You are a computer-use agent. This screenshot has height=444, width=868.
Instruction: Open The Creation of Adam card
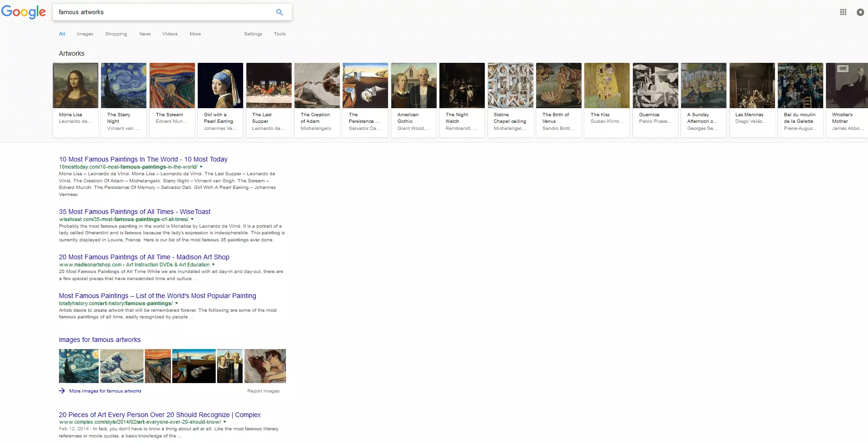317,100
